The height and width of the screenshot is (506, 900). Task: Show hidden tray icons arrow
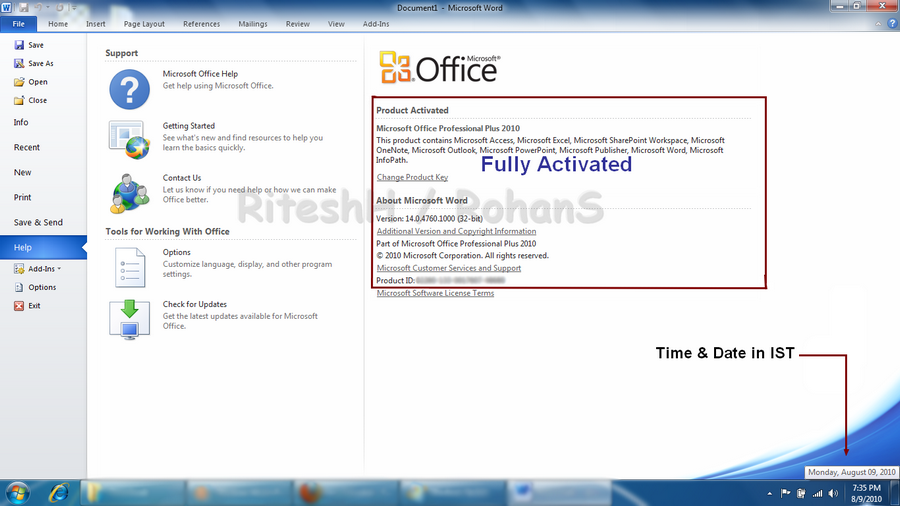tap(770, 493)
